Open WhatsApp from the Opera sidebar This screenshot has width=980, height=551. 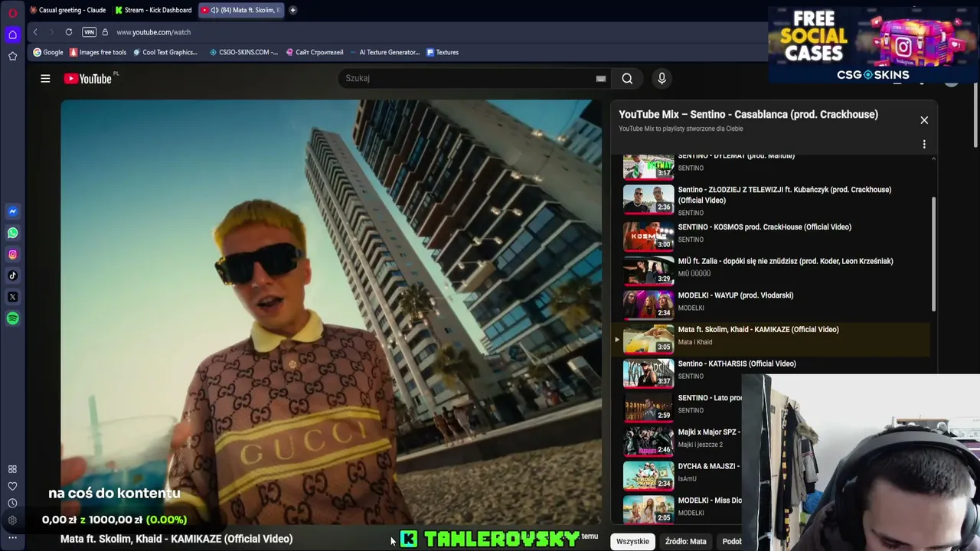12,233
